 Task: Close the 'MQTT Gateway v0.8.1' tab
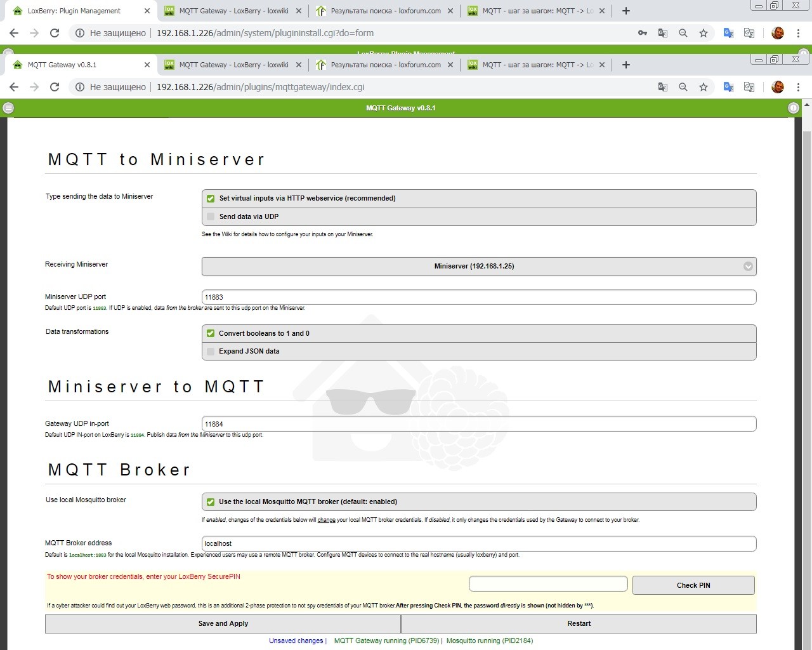[x=147, y=65]
